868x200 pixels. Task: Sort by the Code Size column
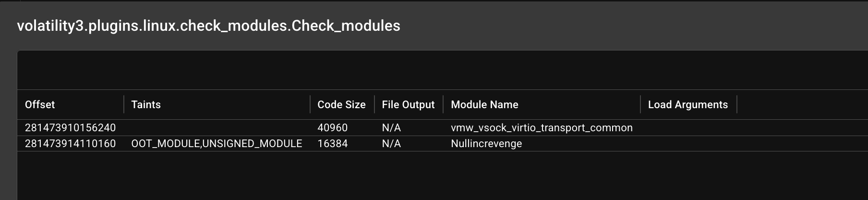click(341, 104)
